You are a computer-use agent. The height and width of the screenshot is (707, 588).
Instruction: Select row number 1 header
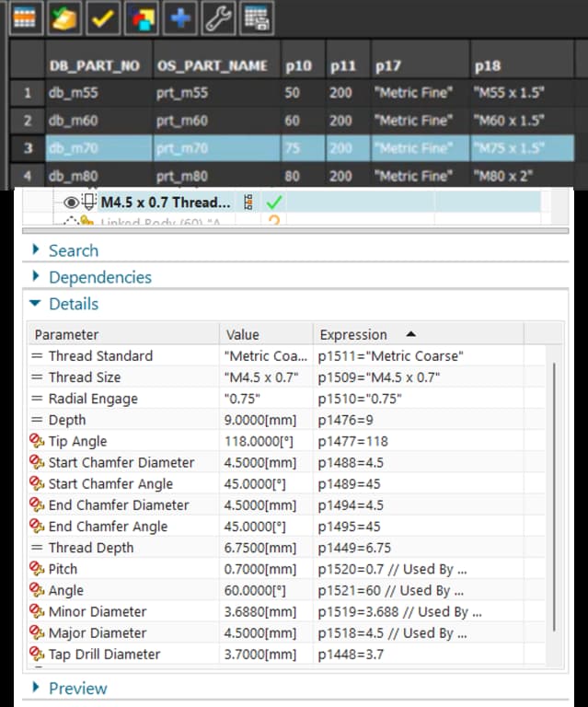pos(28,93)
